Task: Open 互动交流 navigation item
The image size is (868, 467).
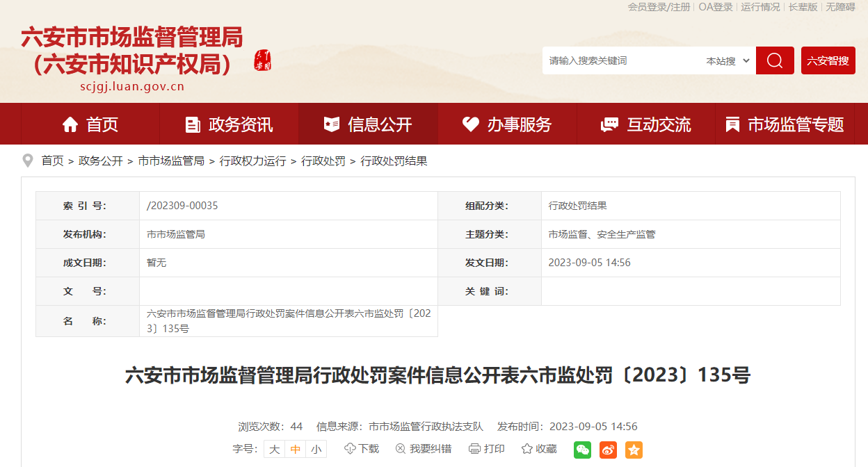Action: coord(646,124)
